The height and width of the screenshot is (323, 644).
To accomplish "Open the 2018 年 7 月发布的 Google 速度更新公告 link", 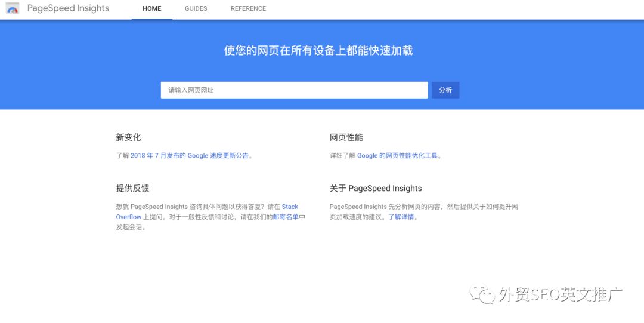I will [190, 156].
